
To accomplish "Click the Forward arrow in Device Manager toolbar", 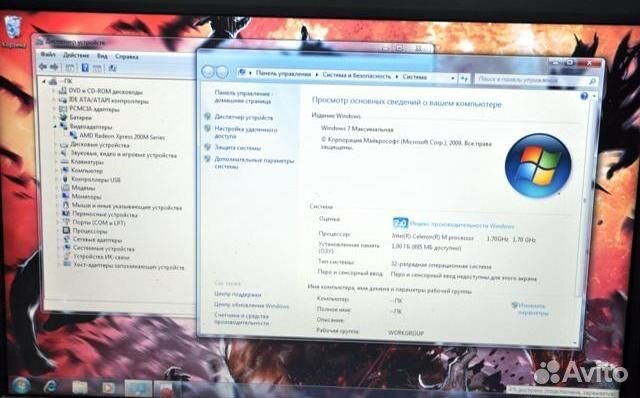I will pyautogui.click(x=54, y=67).
